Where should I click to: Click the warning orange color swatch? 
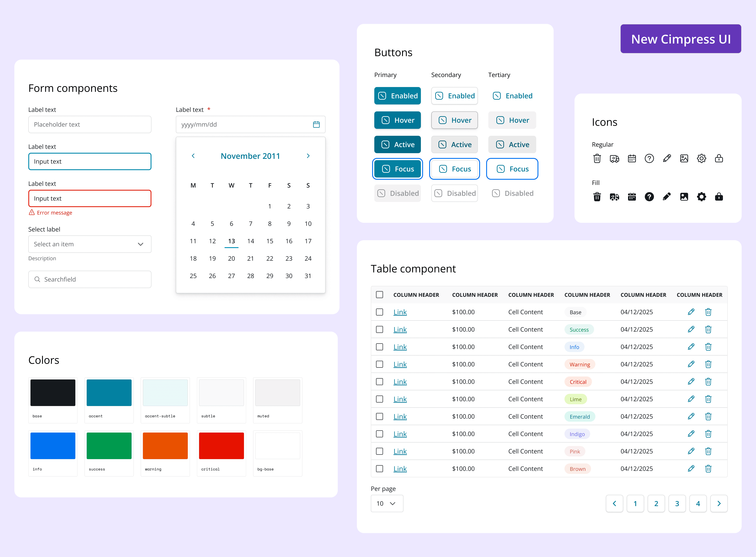[x=165, y=446]
